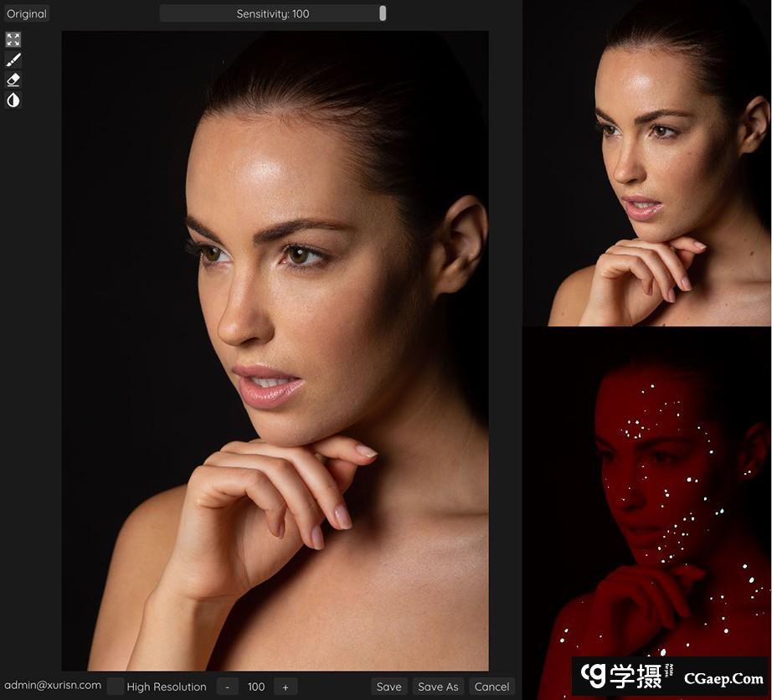Image resolution: width=772 pixels, height=700 pixels.
Task: Click the Sensitivity slider handle
Action: tap(383, 13)
